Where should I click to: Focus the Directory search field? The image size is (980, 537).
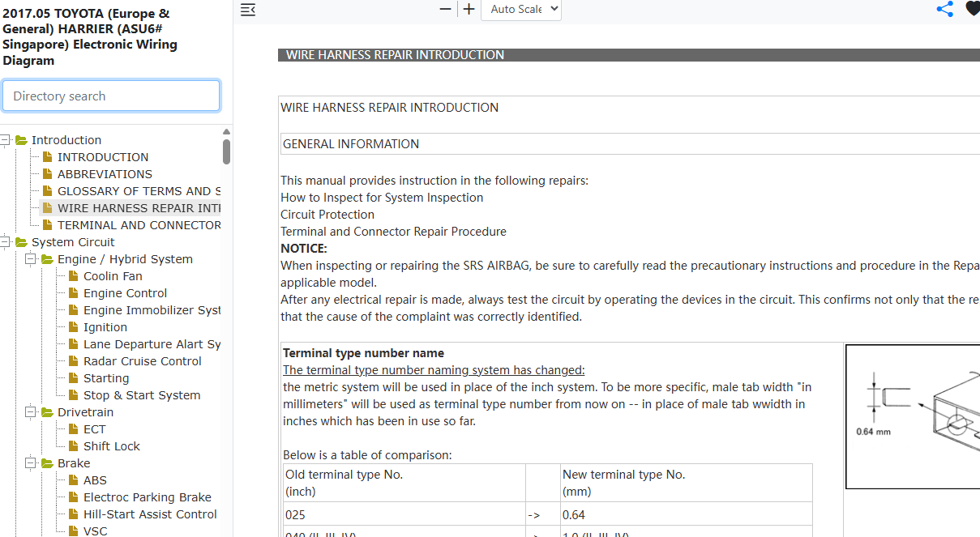click(x=111, y=96)
